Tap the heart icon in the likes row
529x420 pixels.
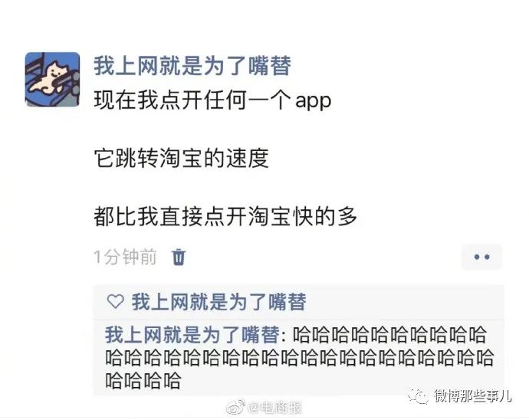pos(115,301)
